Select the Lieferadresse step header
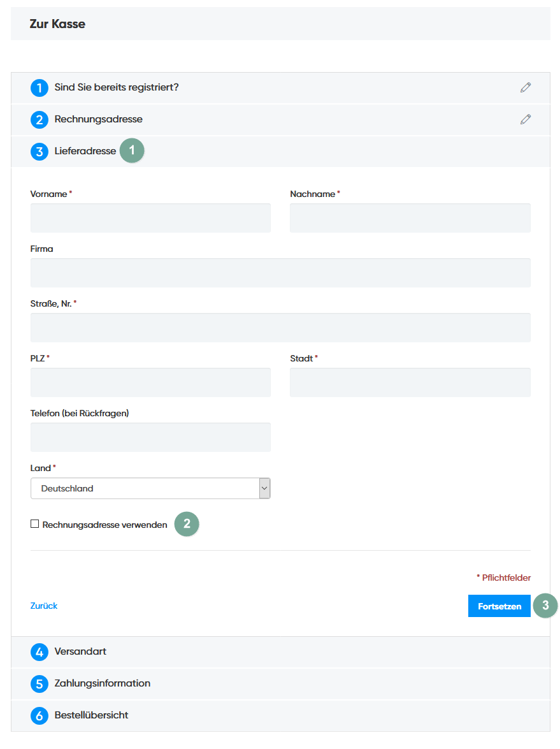 point(85,152)
